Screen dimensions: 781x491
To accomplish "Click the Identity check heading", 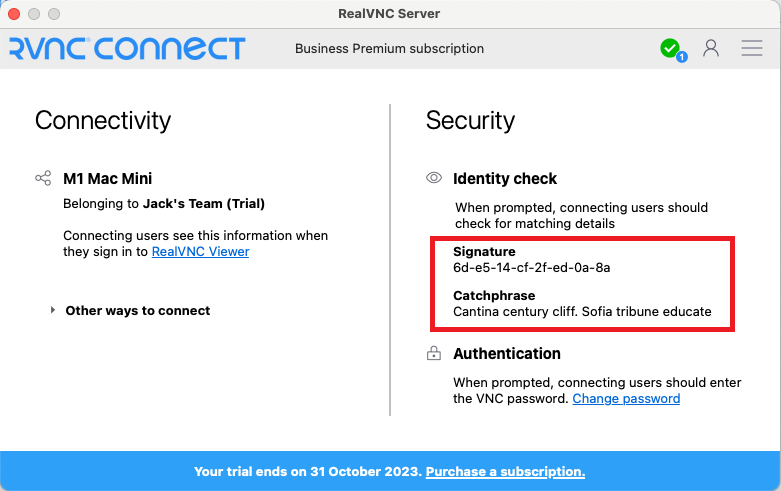I will click(505, 178).
